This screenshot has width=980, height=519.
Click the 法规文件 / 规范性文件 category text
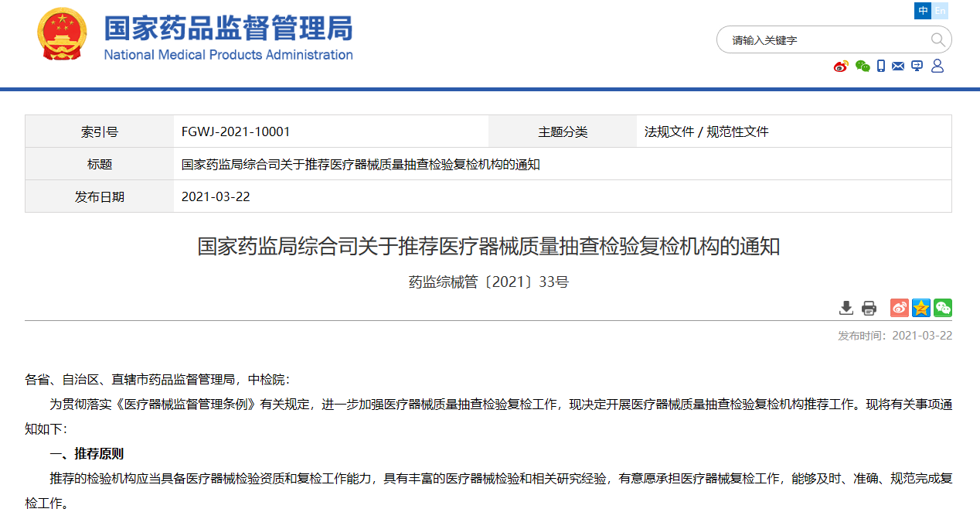tap(706, 131)
